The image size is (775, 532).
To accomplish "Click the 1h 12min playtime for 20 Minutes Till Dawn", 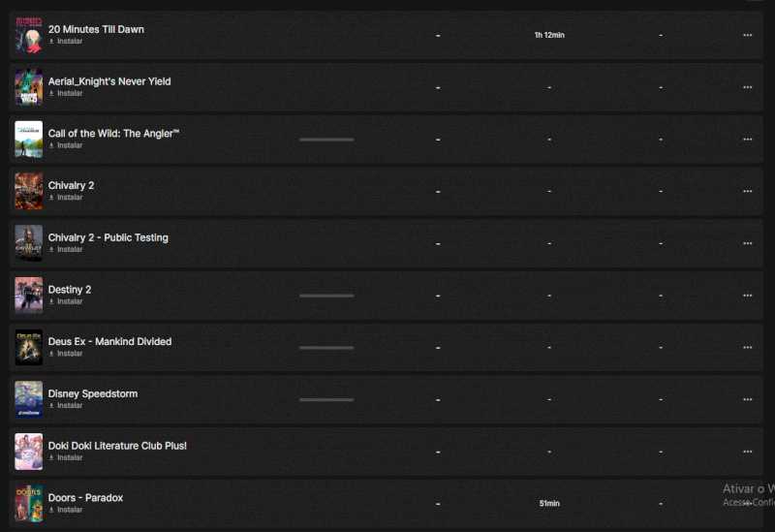I will click(549, 35).
